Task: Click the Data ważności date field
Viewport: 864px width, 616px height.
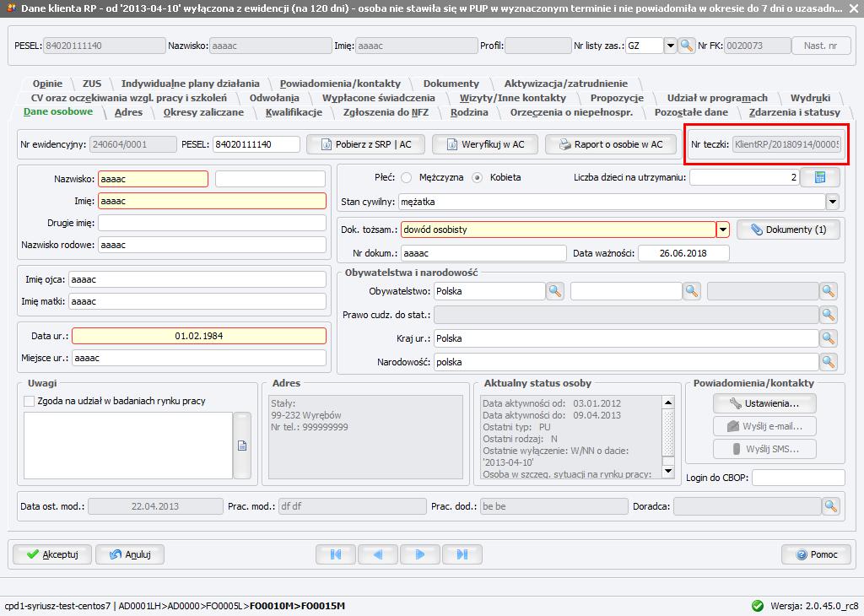Action: (683, 253)
